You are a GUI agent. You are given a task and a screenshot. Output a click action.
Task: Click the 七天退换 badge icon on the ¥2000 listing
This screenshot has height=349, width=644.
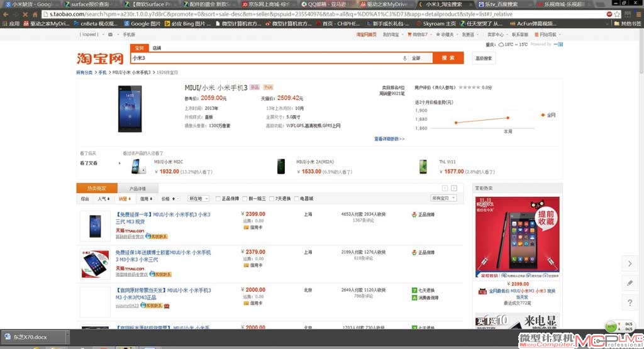414,291
